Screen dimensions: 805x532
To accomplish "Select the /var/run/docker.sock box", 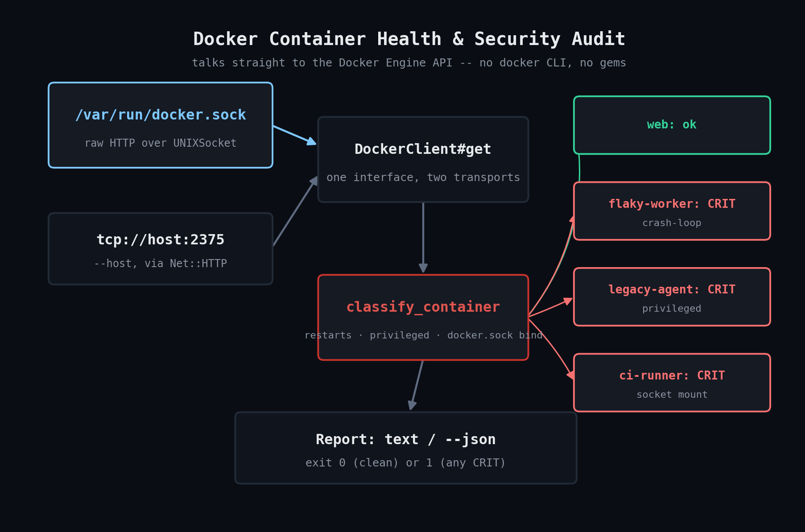I will 161,125.
